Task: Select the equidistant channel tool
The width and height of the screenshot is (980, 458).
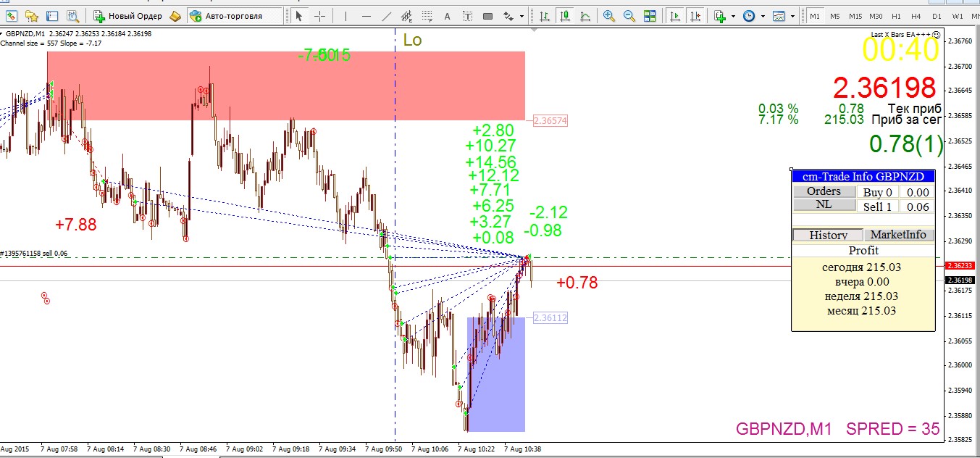Action: [406, 15]
